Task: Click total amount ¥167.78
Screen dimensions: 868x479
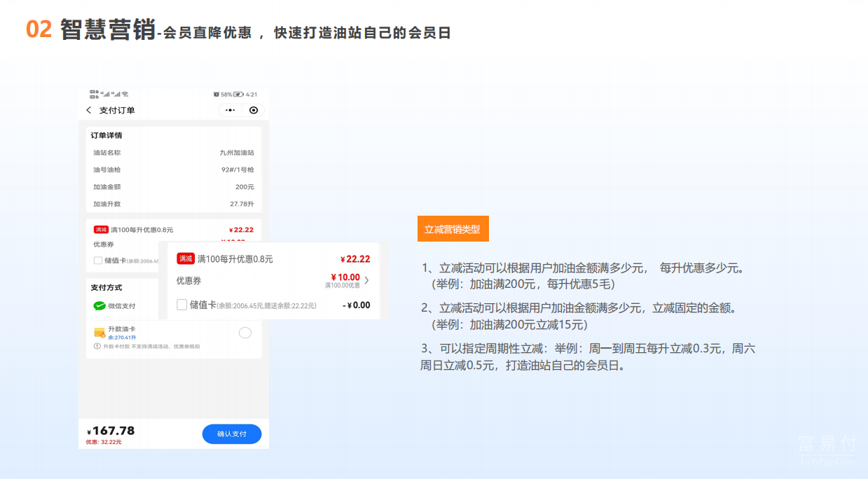Action: coord(111,431)
